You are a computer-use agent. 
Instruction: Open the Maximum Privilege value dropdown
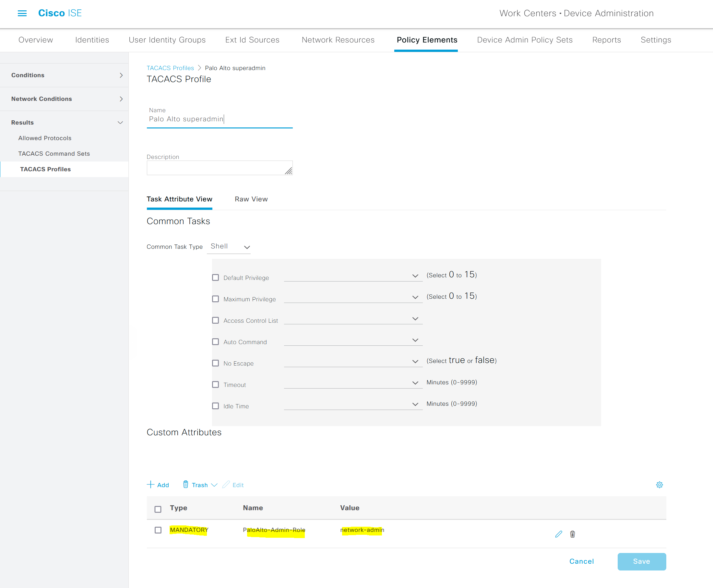tap(353, 297)
